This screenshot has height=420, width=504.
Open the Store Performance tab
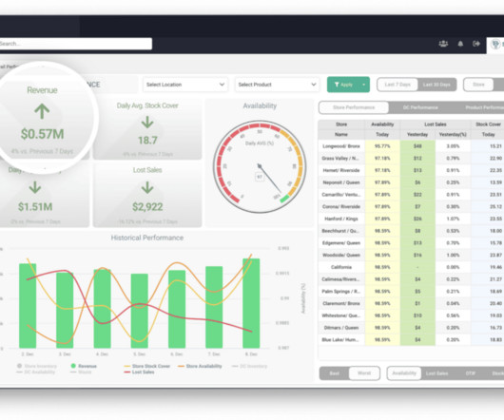pos(354,107)
